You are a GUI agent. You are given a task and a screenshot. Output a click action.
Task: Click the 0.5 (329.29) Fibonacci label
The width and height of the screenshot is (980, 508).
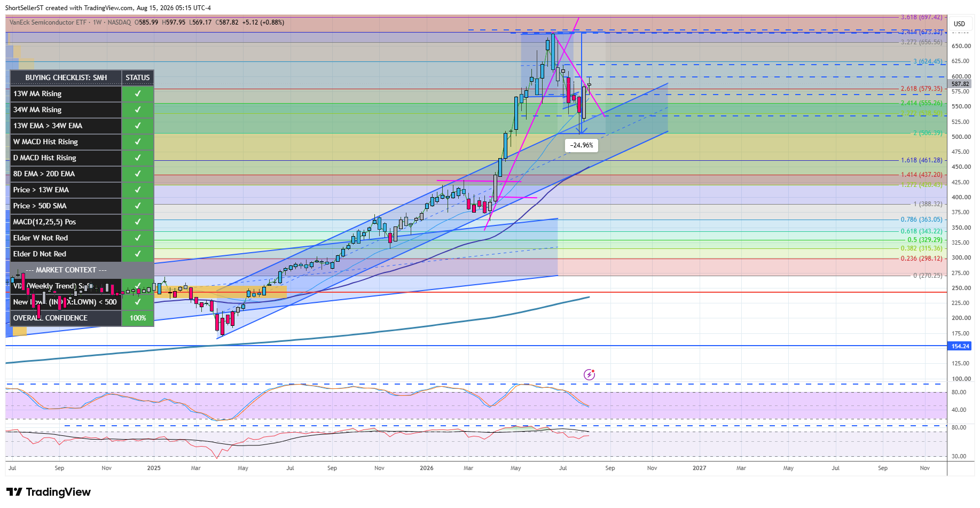click(x=925, y=240)
